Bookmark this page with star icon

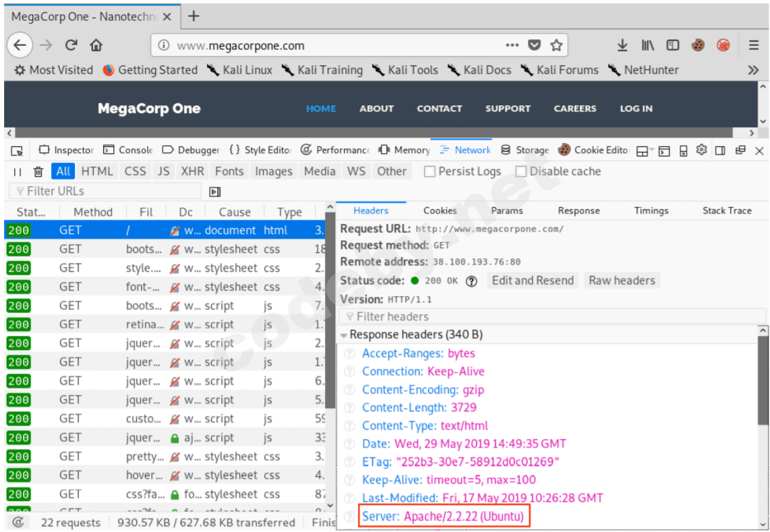(556, 45)
